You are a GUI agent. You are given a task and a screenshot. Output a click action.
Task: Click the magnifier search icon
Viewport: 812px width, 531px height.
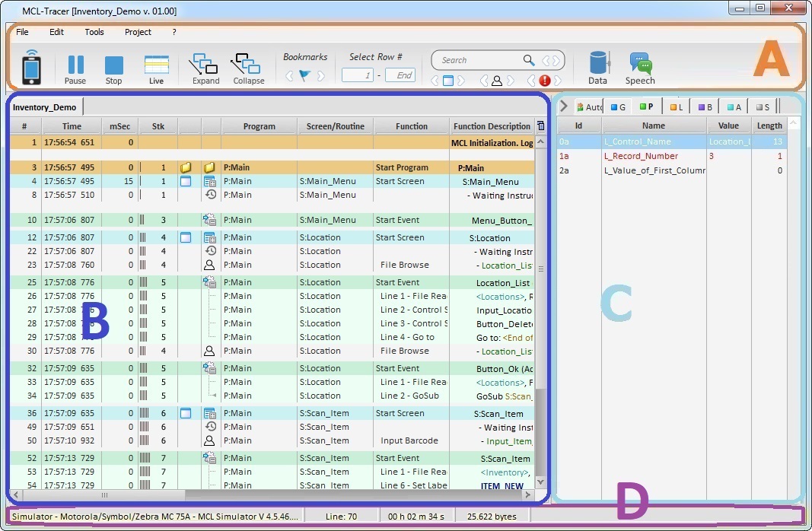point(529,60)
